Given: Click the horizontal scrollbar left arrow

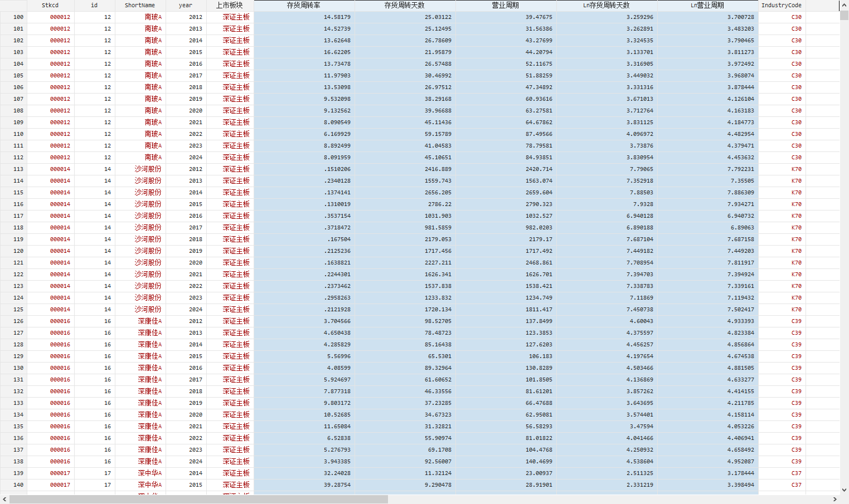Looking at the screenshot, I should [x=4, y=500].
